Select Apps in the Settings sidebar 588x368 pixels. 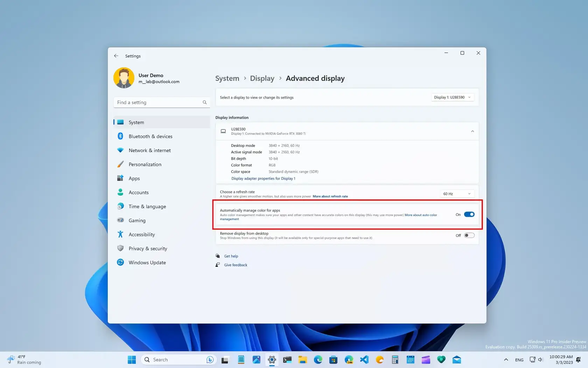134,178
